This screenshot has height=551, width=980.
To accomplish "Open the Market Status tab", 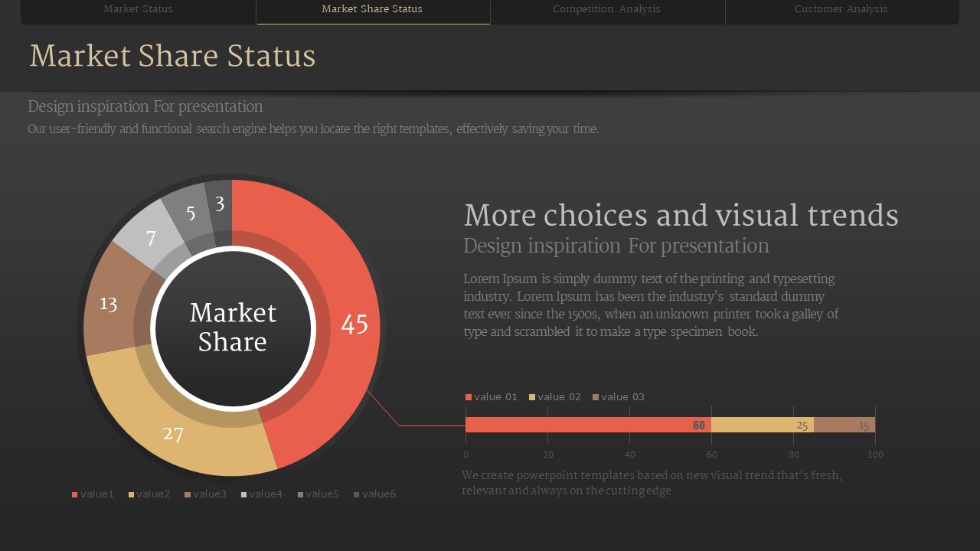I will [138, 9].
